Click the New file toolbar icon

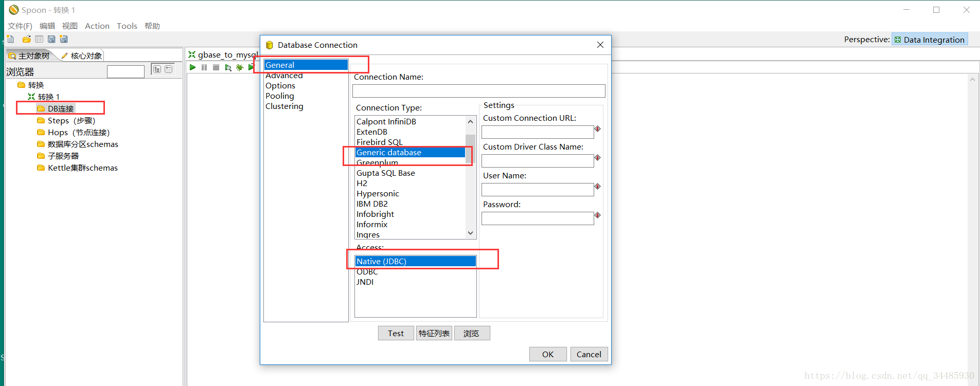coord(10,39)
